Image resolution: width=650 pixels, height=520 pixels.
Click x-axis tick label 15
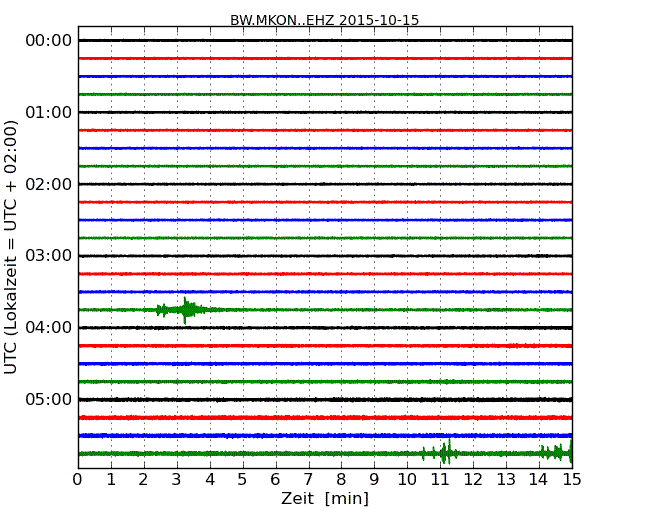pos(572,480)
